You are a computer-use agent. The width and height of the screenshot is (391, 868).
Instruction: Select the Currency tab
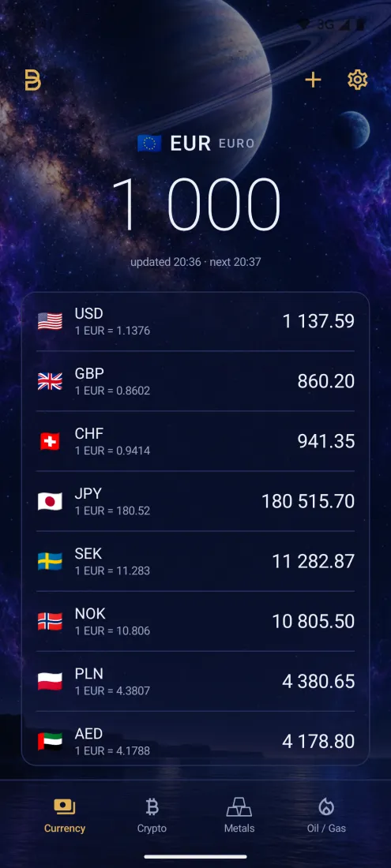(65, 815)
